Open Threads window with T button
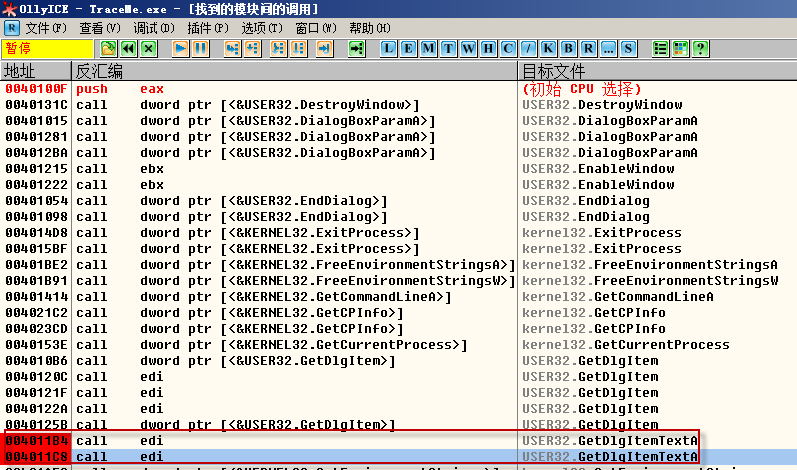 coord(448,49)
